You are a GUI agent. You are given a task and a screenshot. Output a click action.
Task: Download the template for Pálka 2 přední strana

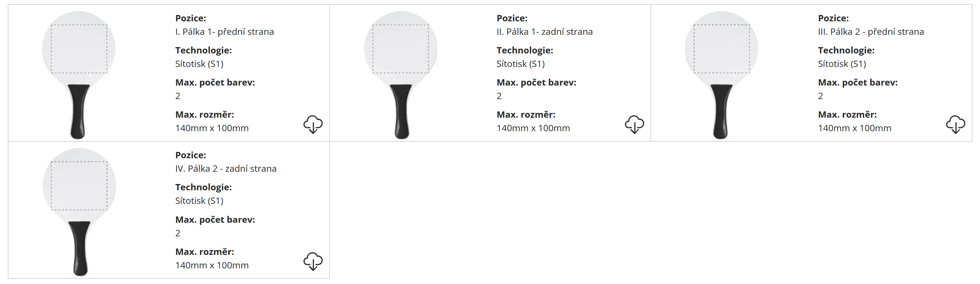tap(955, 125)
